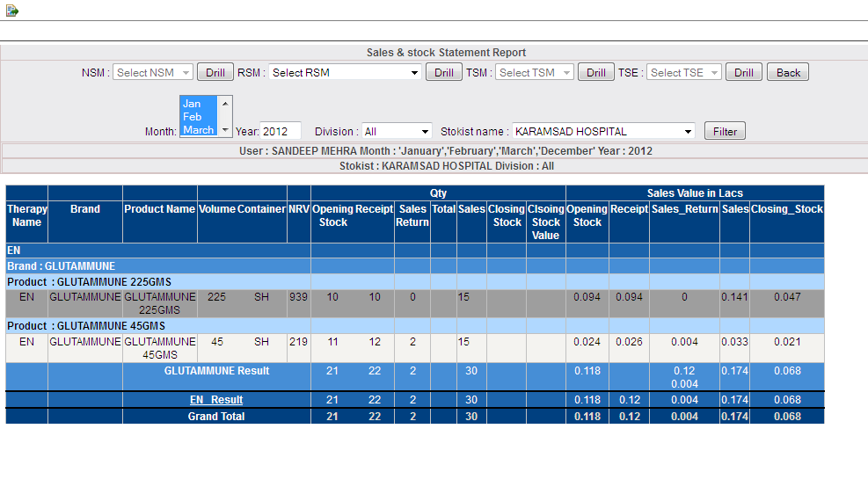
Task: Open the Select RSM dropdown
Action: coord(345,72)
